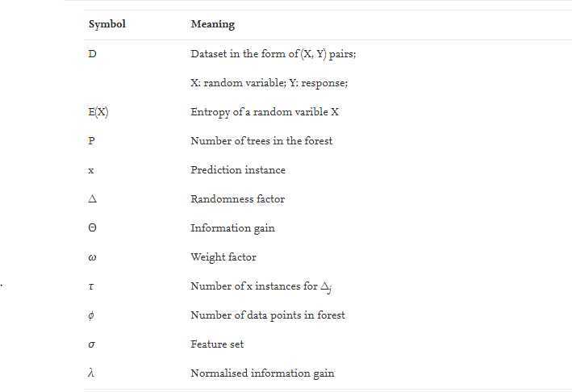The image size is (572, 392).
Task: Click the triangle Delta randomness symbol
Action: point(92,198)
